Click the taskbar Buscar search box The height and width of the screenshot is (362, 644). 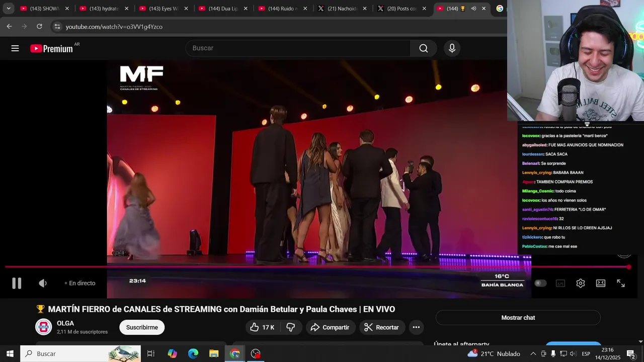(x=80, y=354)
